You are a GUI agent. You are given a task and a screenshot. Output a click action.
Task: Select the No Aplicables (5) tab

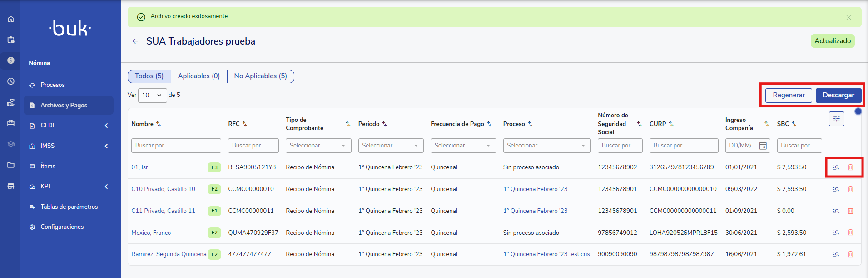[x=260, y=76]
